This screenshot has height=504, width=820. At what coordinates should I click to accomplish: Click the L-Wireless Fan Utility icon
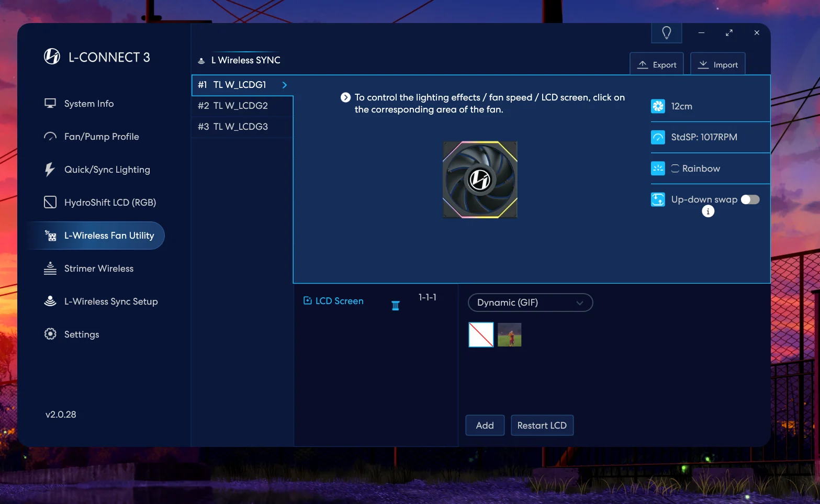pos(50,236)
